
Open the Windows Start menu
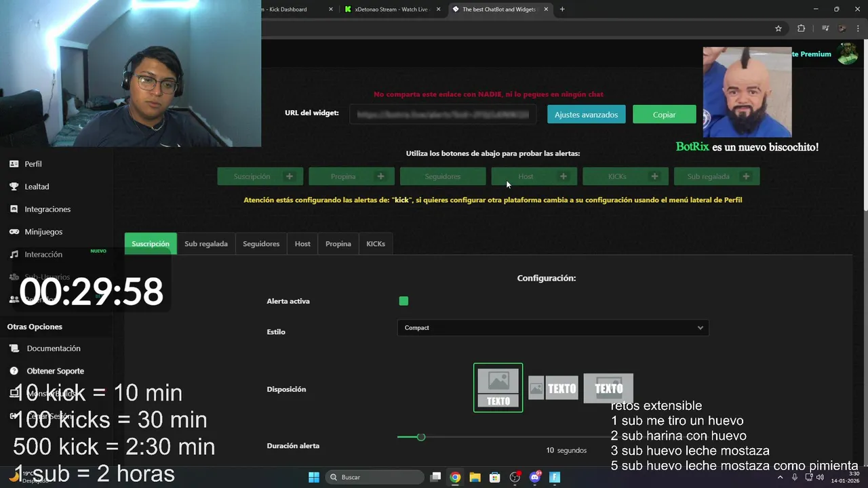coord(314,477)
